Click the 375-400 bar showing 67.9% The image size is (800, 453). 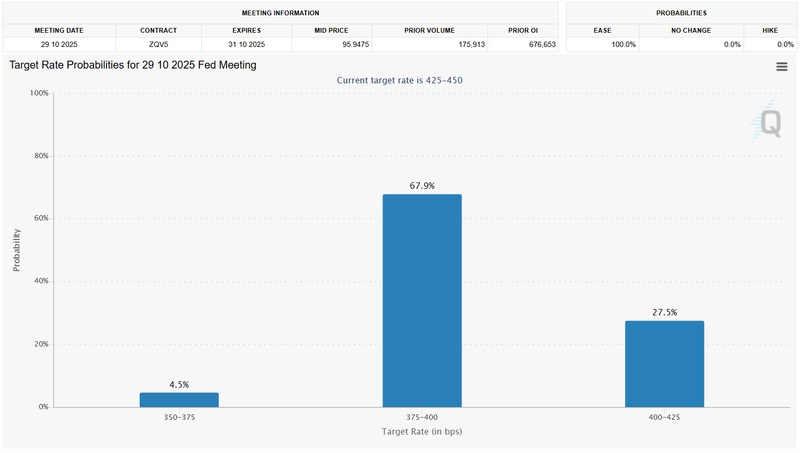421,300
